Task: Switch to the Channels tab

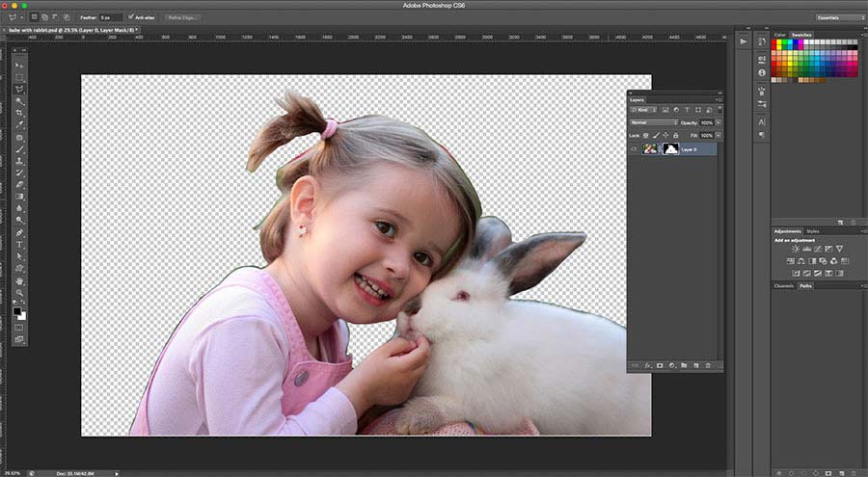Action: [784, 286]
